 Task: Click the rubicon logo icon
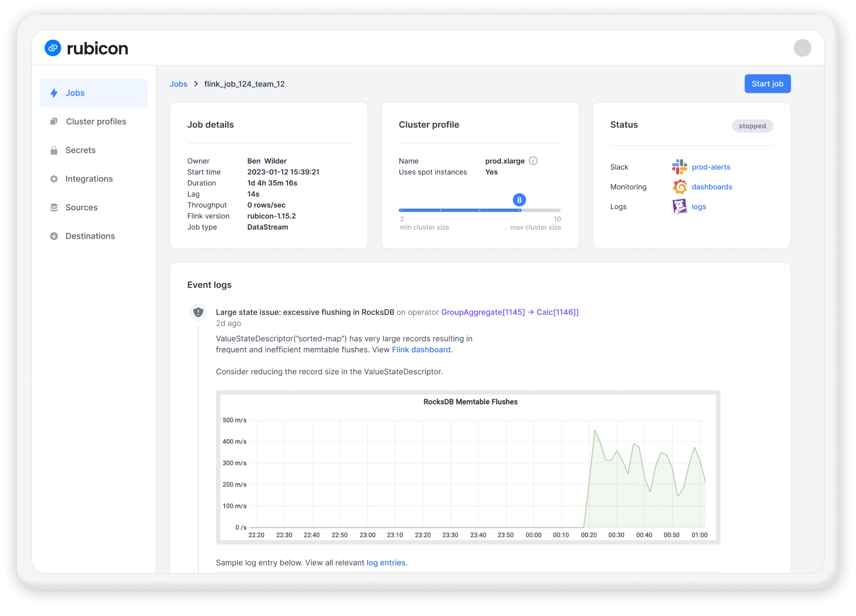53,48
